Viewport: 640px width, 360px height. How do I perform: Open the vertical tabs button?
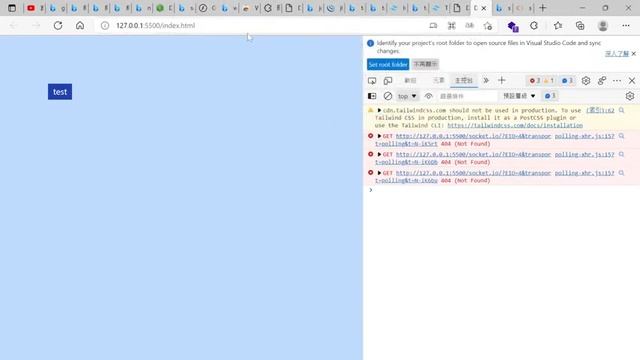(x=12, y=8)
